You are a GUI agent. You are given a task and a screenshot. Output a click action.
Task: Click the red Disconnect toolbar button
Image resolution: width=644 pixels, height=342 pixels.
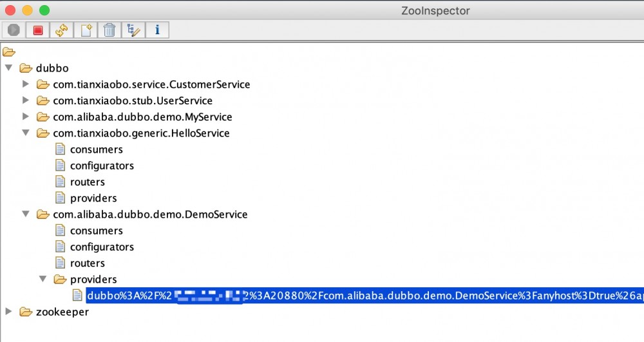coord(38,30)
